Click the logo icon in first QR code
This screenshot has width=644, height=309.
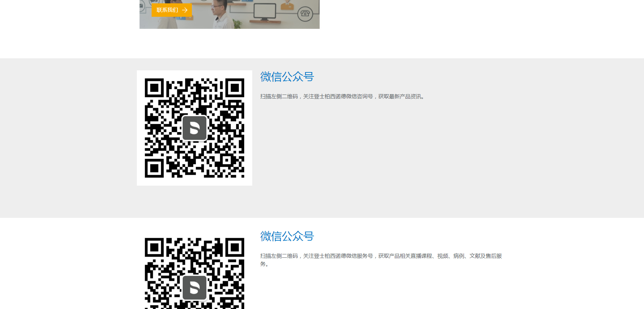[x=195, y=128]
